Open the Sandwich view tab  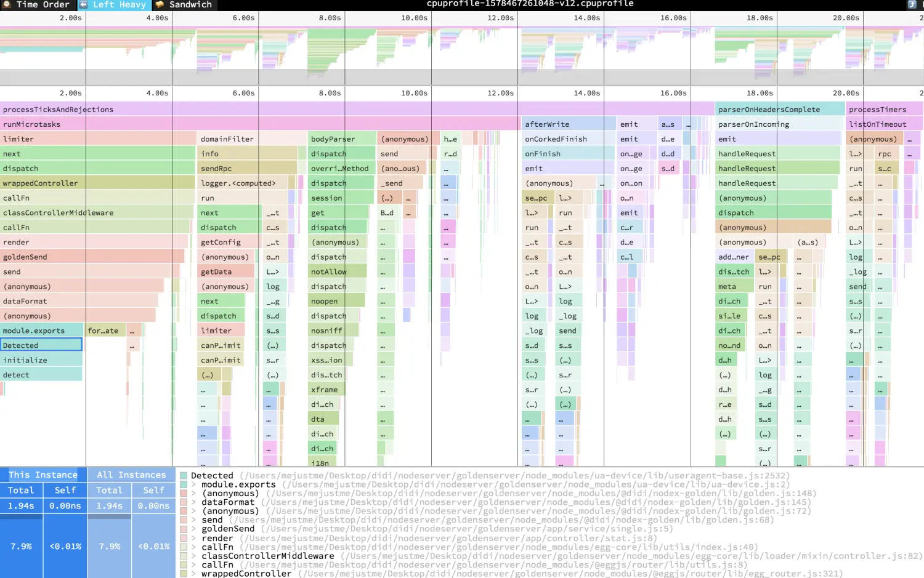click(x=184, y=4)
